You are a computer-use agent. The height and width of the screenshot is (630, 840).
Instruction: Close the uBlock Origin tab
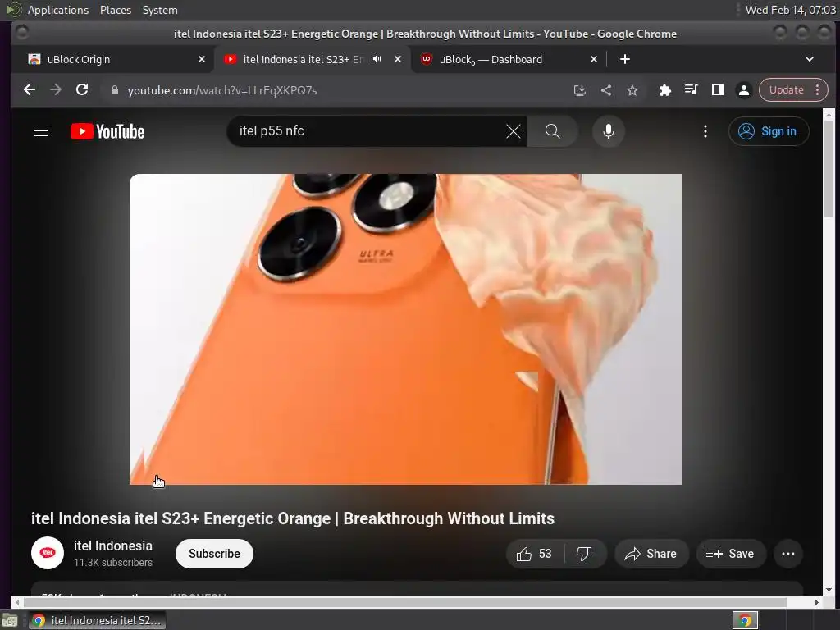[202, 59]
